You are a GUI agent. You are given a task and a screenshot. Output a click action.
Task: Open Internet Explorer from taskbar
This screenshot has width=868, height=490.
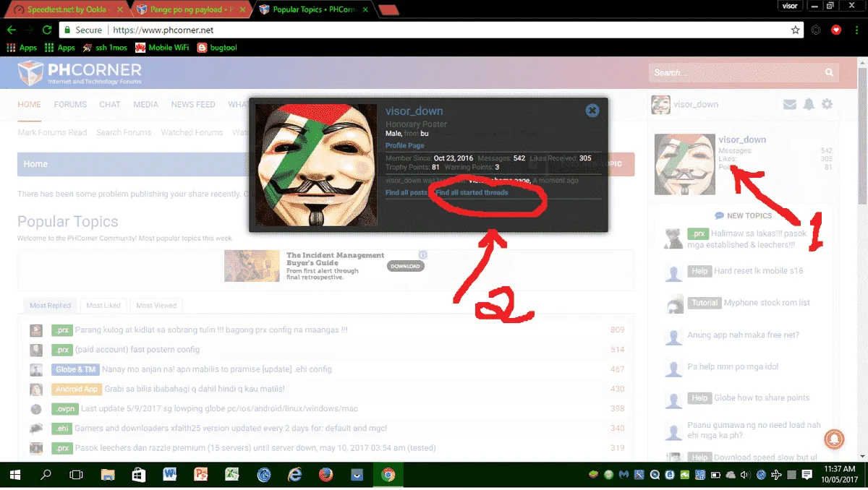pyautogui.click(x=295, y=475)
